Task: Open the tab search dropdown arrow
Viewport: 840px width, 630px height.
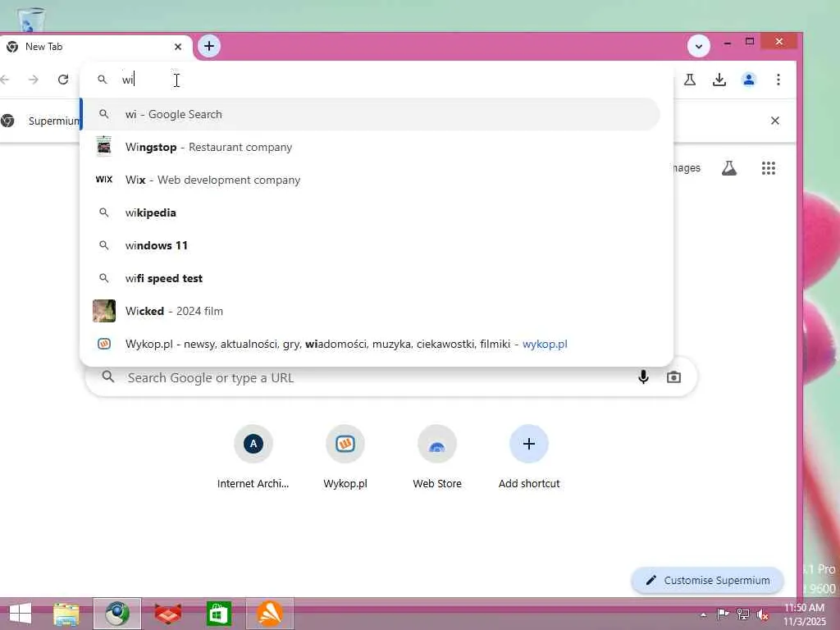Action: click(x=699, y=46)
